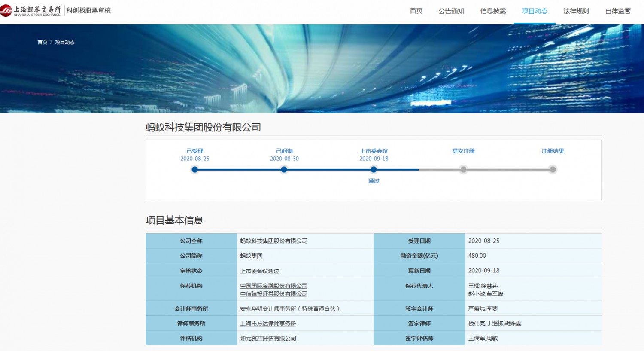Click the 受理日期 table header cell

pos(419,241)
